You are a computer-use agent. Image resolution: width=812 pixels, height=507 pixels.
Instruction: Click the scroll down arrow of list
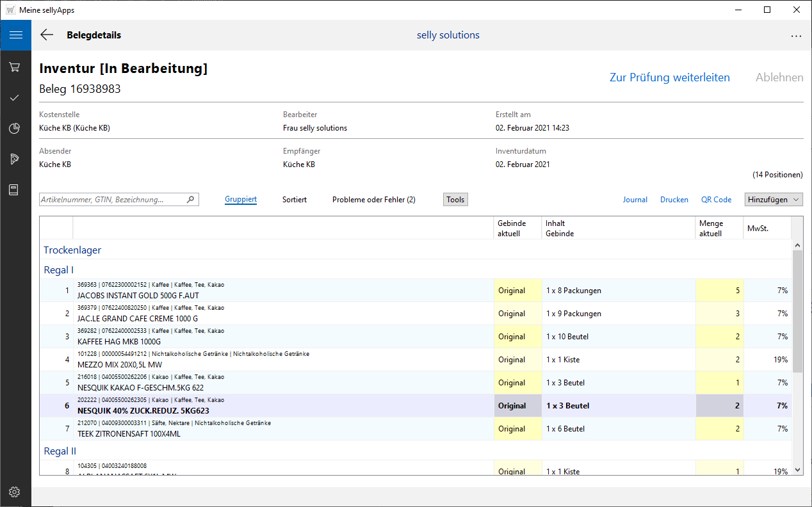pos(797,470)
